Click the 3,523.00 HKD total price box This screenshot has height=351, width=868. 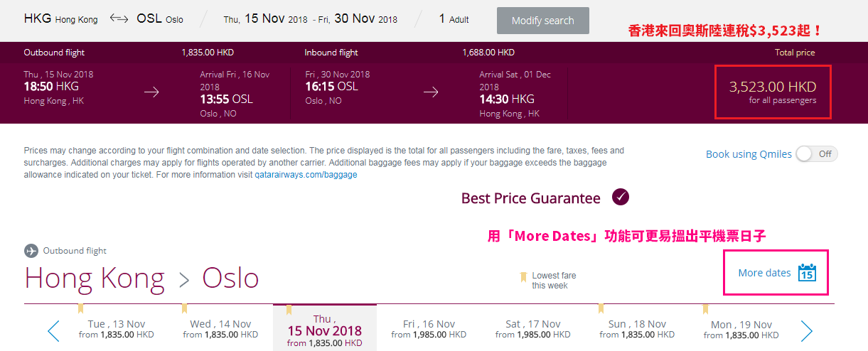(773, 92)
